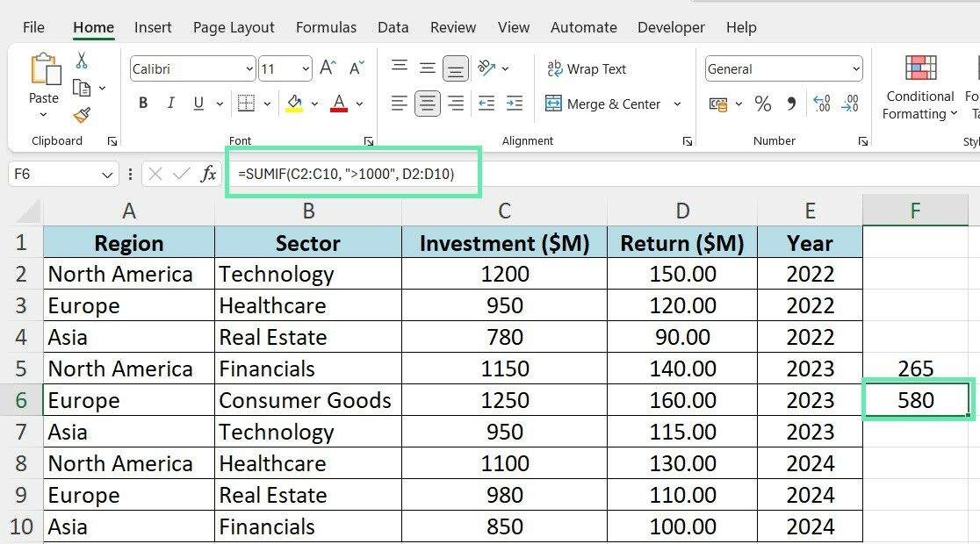Toggle Bold formatting
This screenshot has height=544, width=980.
143,103
